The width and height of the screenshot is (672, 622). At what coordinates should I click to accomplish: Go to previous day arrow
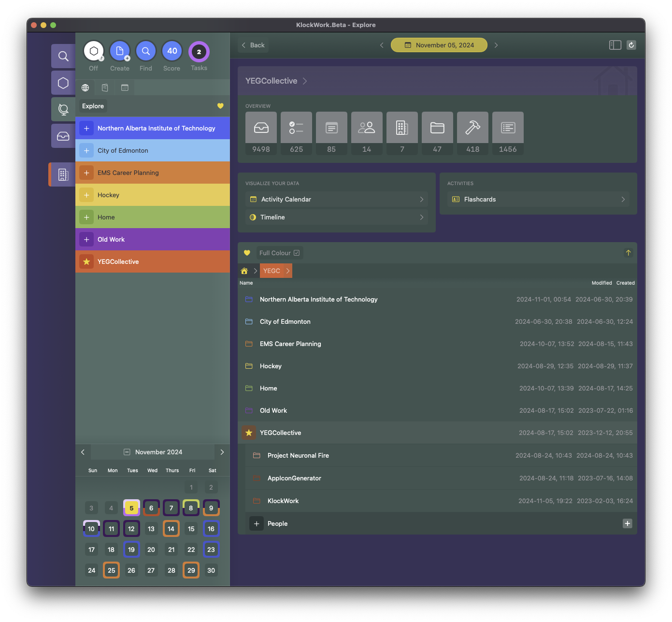click(382, 45)
